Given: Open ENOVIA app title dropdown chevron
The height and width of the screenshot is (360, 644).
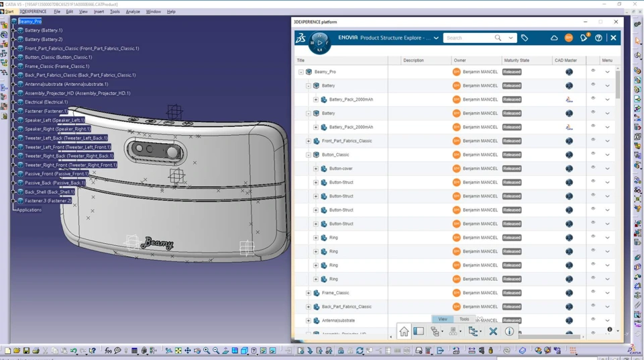Looking at the screenshot, I should coord(436,38).
